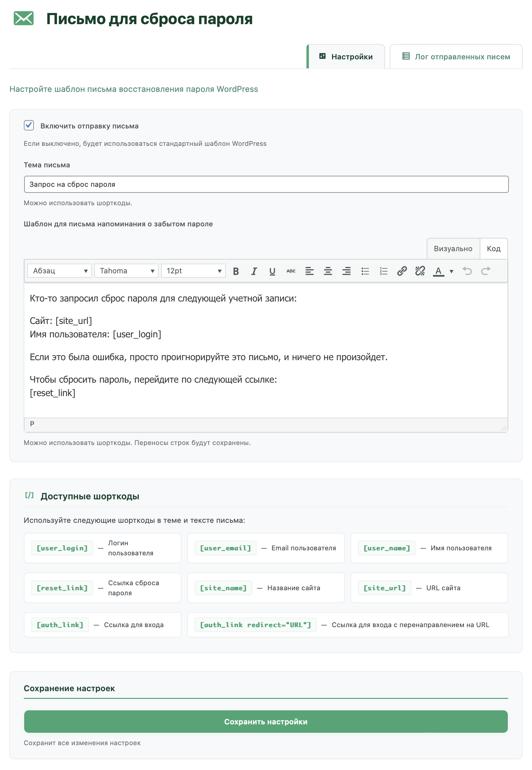The image size is (532, 770).
Task: Insert a numbered list
Action: (383, 271)
